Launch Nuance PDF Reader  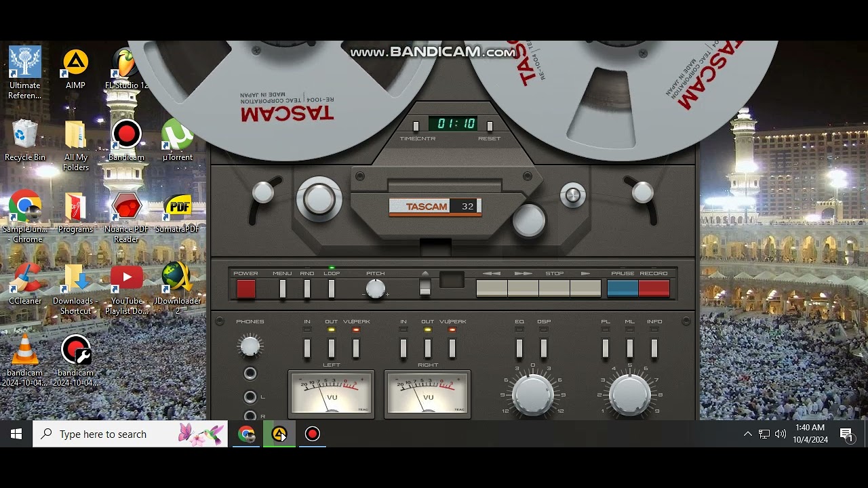click(x=126, y=218)
